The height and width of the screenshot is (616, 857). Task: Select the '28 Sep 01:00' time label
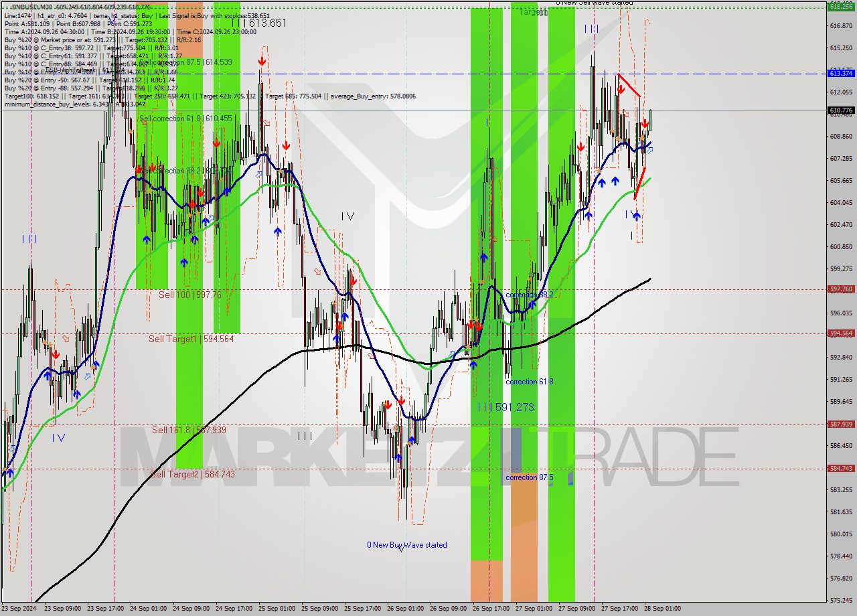662,609
